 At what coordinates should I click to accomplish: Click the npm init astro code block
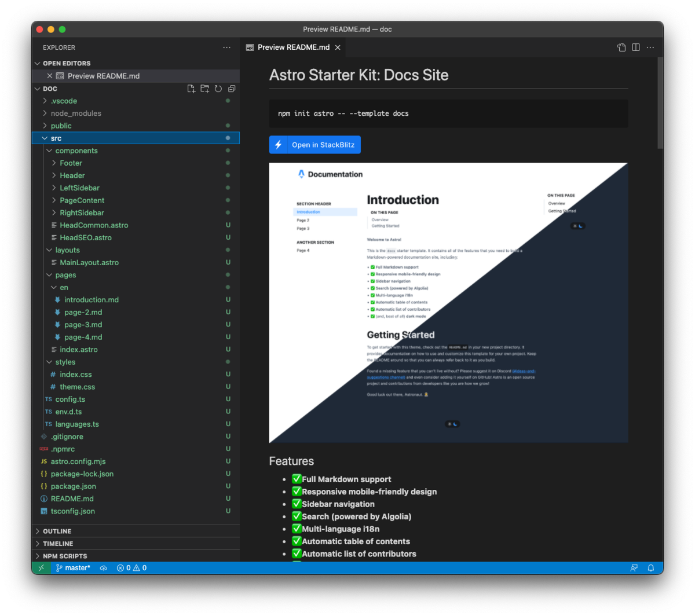pyautogui.click(x=448, y=113)
